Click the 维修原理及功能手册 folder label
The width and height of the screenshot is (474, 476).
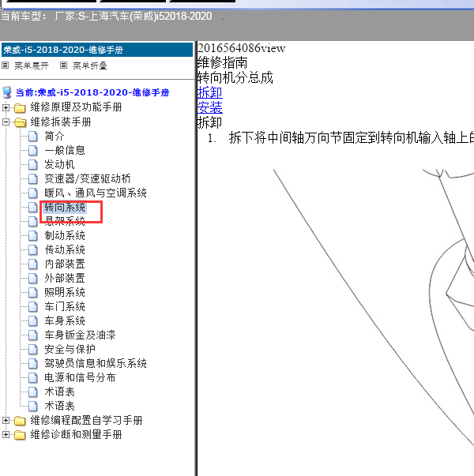pyautogui.click(x=76, y=107)
